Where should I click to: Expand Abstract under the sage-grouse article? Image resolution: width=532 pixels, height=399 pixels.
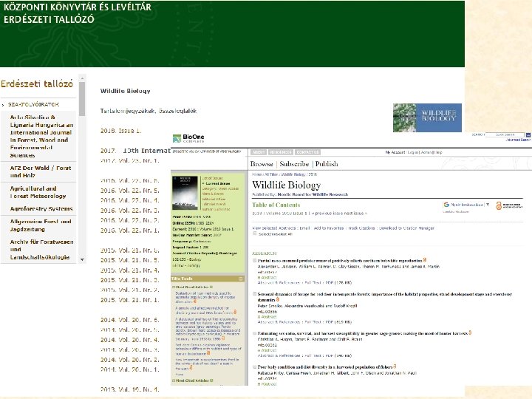(267, 350)
